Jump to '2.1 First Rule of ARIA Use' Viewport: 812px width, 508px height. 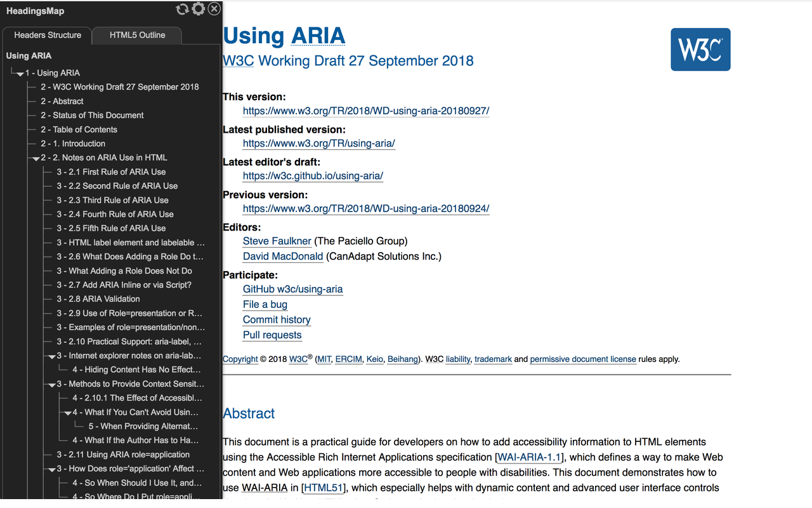(111, 171)
